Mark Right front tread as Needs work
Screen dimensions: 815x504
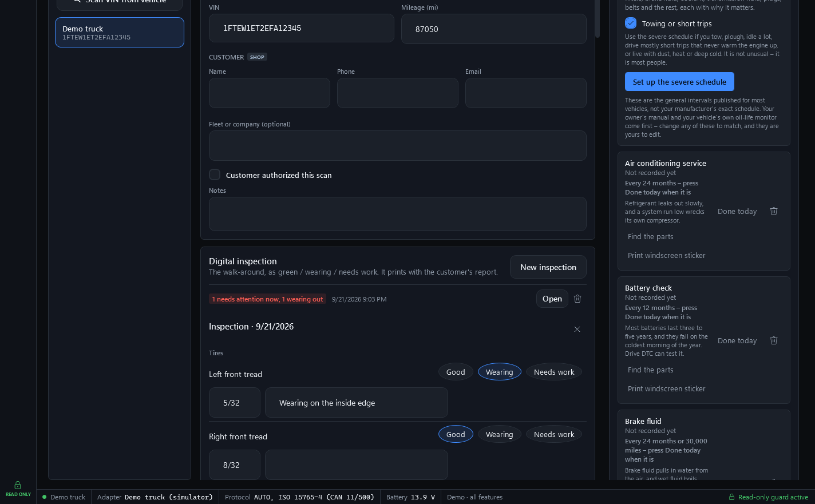click(x=554, y=434)
